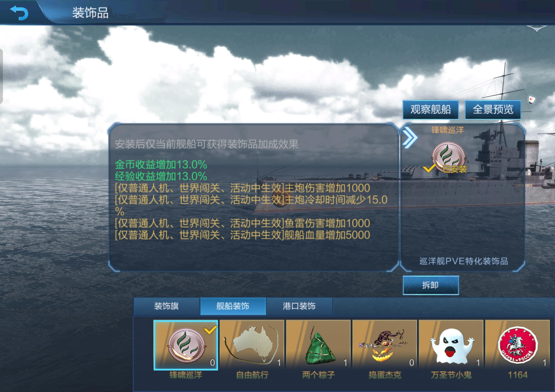The image size is (555, 392).
Task: Toggle the yellow checkmark on 锋啸巡洋 tile
Action: tap(210, 330)
